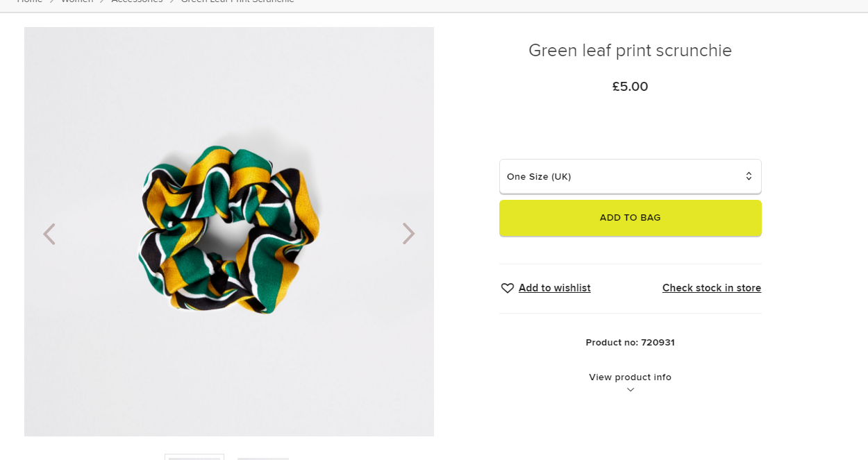Image resolution: width=868 pixels, height=460 pixels.
Task: Select the second product thumbnail
Action: (x=262, y=457)
